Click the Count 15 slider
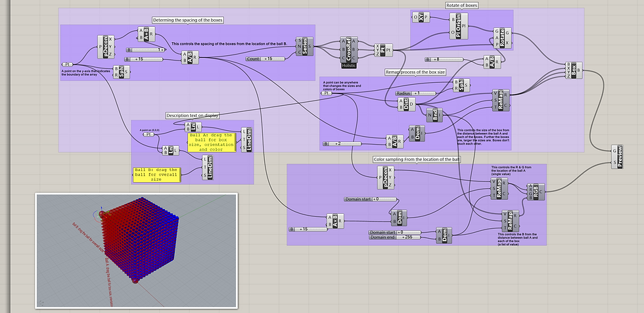The width and height of the screenshot is (644, 313). 265,59
